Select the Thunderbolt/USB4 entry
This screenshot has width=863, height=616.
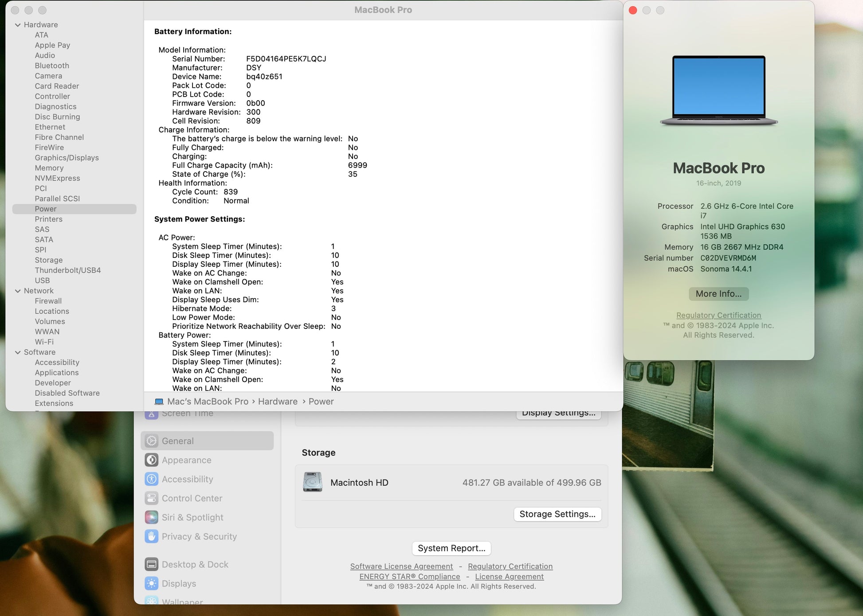pos(67,270)
